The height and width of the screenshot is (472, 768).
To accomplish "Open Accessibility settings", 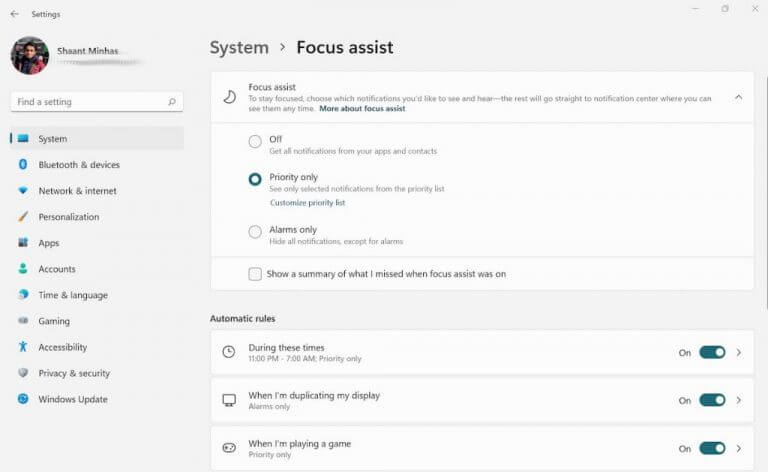I will pyautogui.click(x=97, y=347).
